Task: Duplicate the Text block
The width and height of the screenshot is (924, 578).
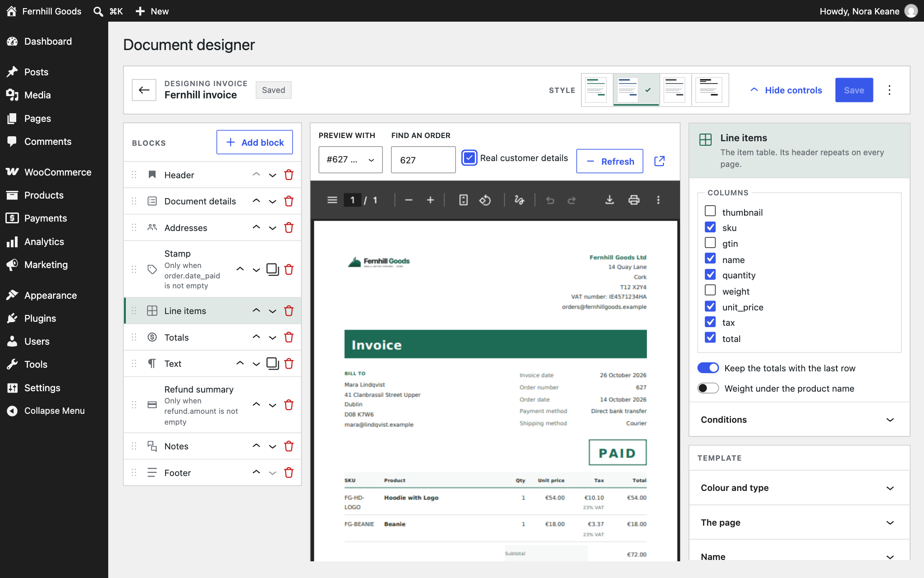Action: click(272, 364)
